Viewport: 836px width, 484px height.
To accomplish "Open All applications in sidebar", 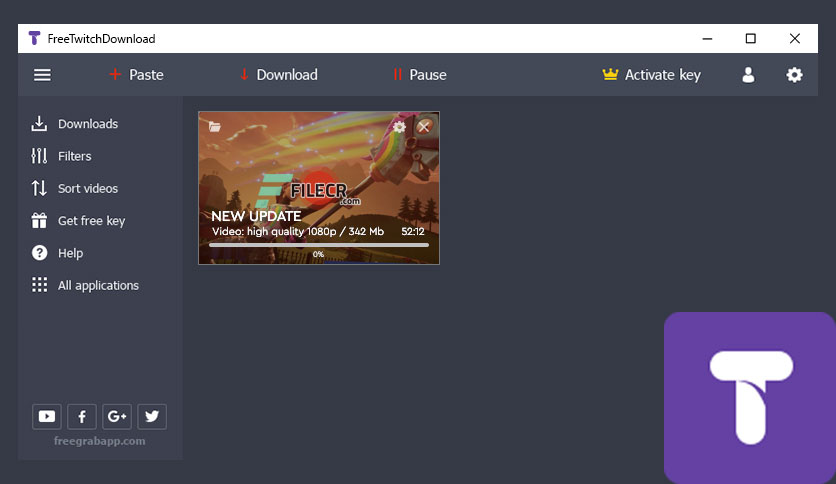I will click(x=85, y=285).
